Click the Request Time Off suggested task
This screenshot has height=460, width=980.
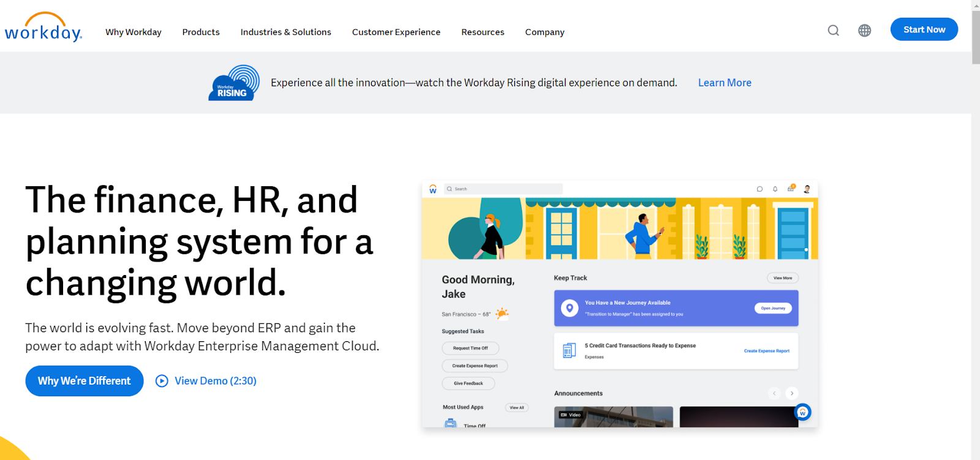(470, 348)
